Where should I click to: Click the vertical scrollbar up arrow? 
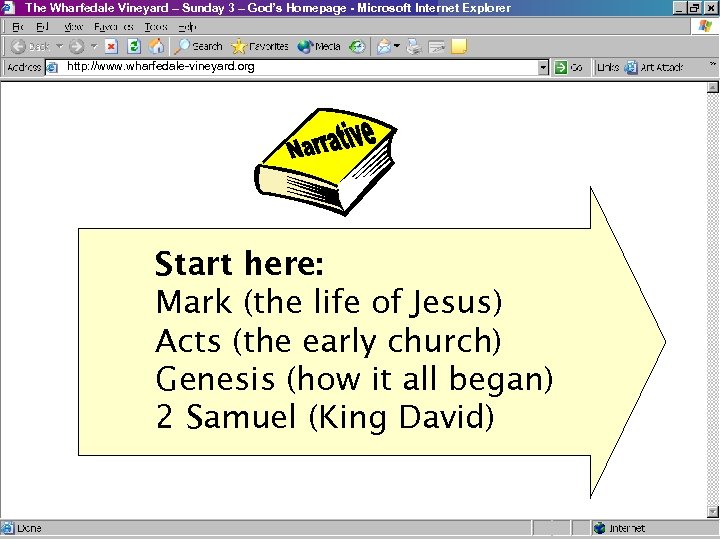pyautogui.click(x=712, y=87)
